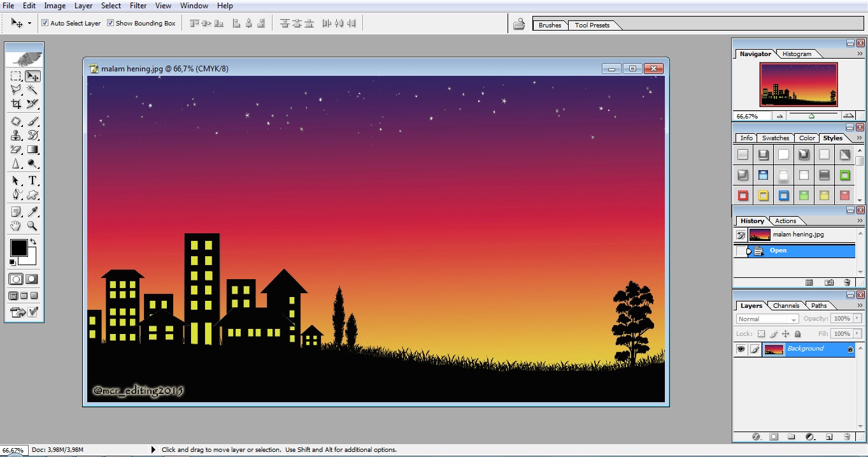This screenshot has width=868, height=457.
Task: Click Add layer style icon
Action: coord(756,437)
